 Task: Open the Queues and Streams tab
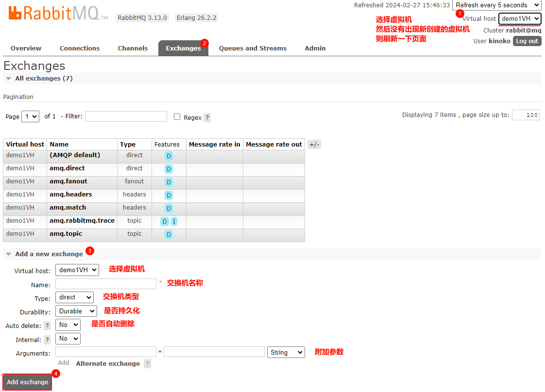(x=253, y=48)
